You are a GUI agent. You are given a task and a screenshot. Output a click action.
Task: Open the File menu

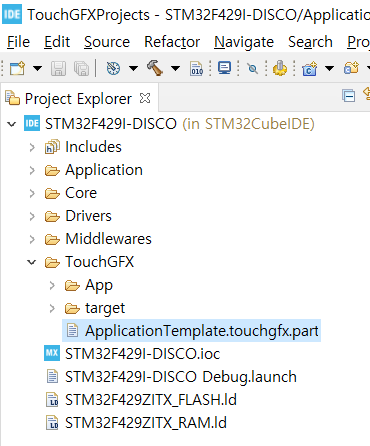point(18,42)
